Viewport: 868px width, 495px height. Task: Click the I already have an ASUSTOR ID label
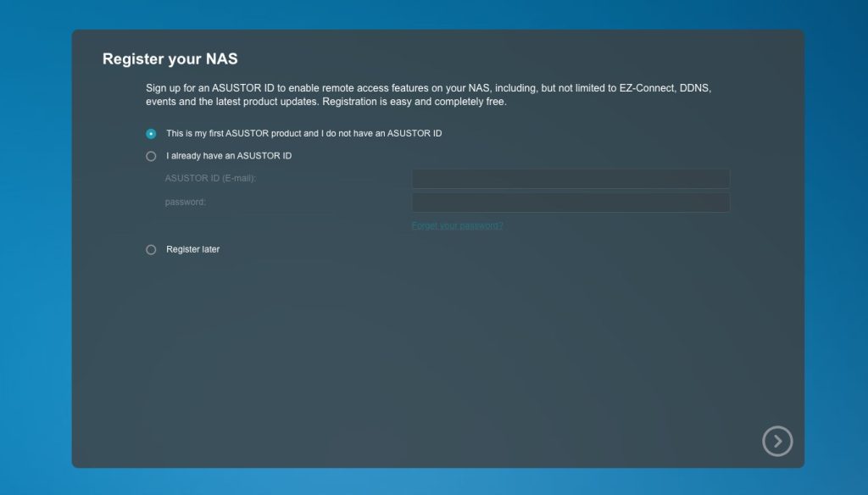229,156
